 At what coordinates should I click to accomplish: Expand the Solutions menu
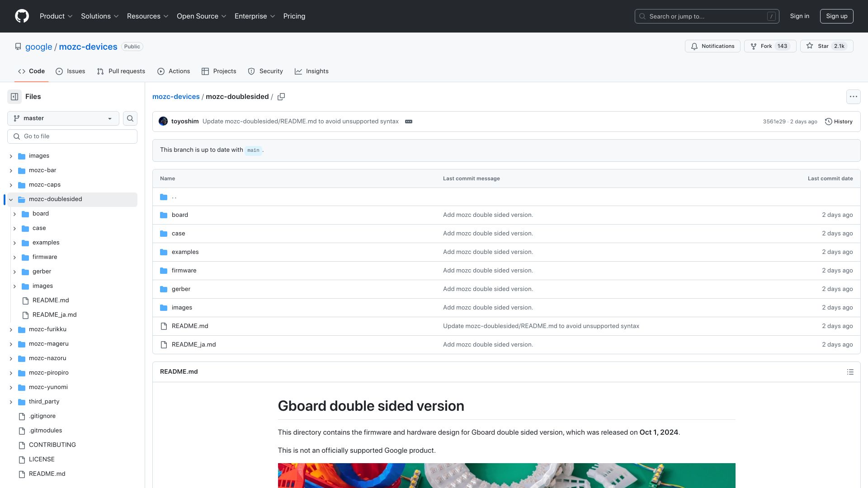pyautogui.click(x=100, y=16)
